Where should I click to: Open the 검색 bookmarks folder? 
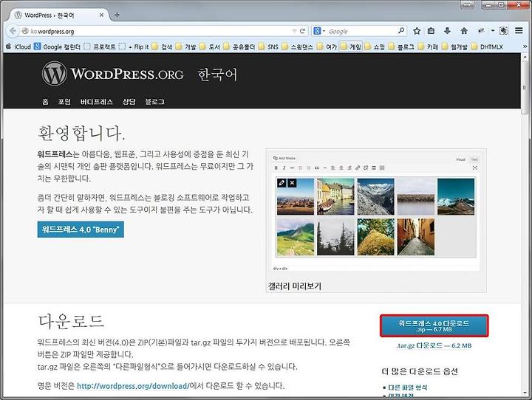point(162,46)
